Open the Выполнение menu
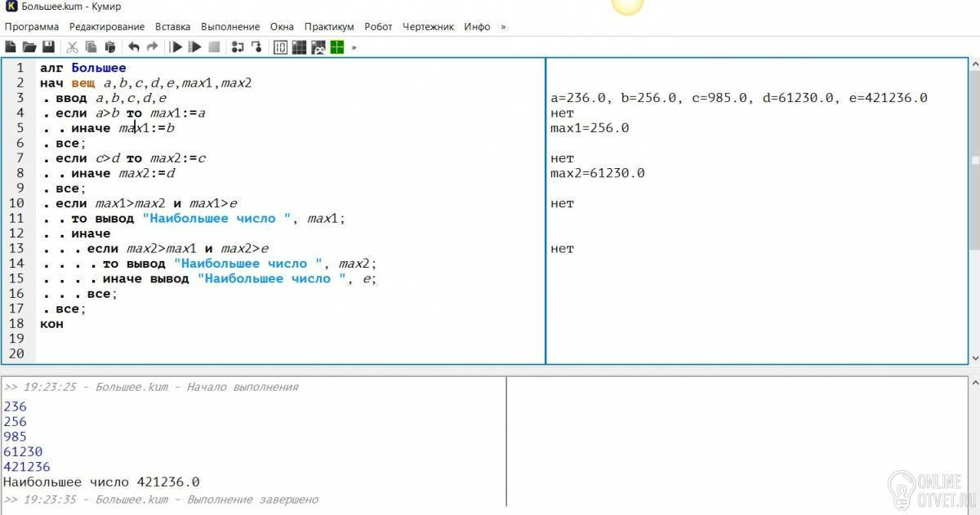Image resolution: width=980 pixels, height=515 pixels. pos(232,27)
